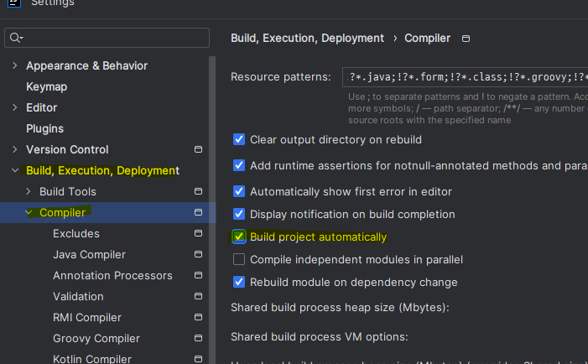Click project-level icon next to Excludes
The height and width of the screenshot is (364, 588).
pyautogui.click(x=199, y=234)
